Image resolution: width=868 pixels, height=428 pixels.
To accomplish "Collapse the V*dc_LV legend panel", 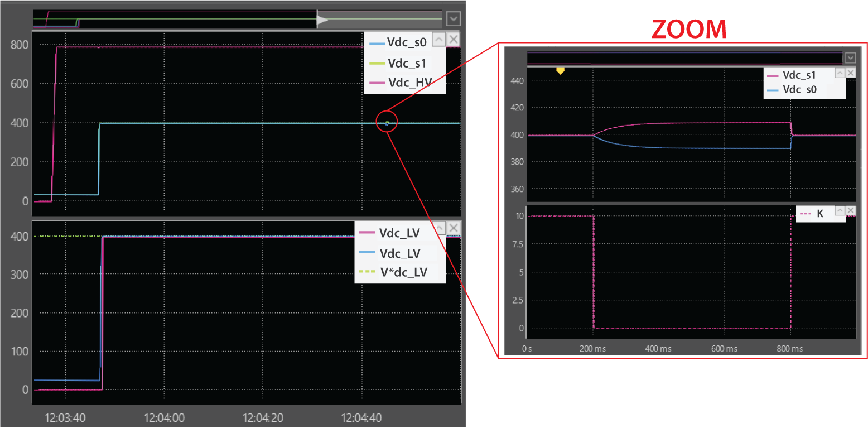I will tap(438, 228).
